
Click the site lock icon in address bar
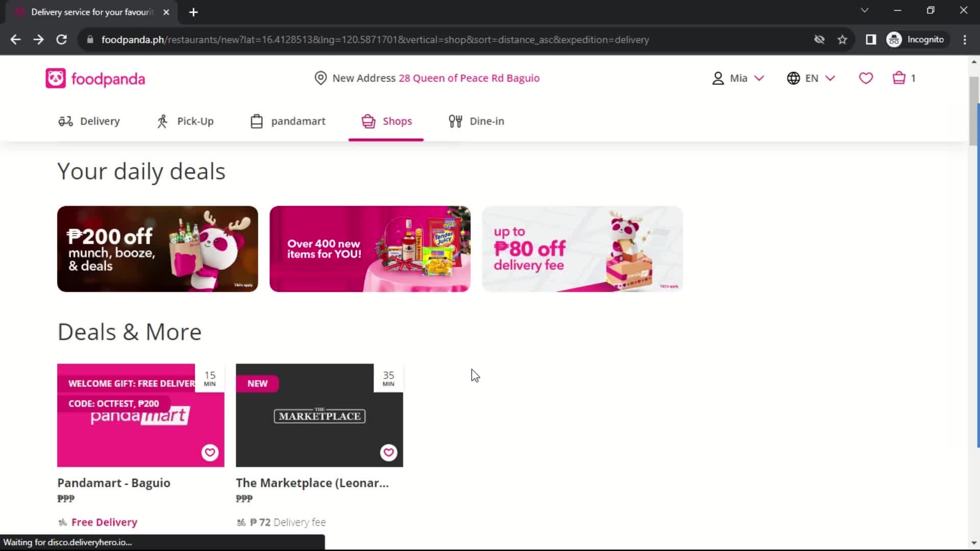(x=90, y=39)
